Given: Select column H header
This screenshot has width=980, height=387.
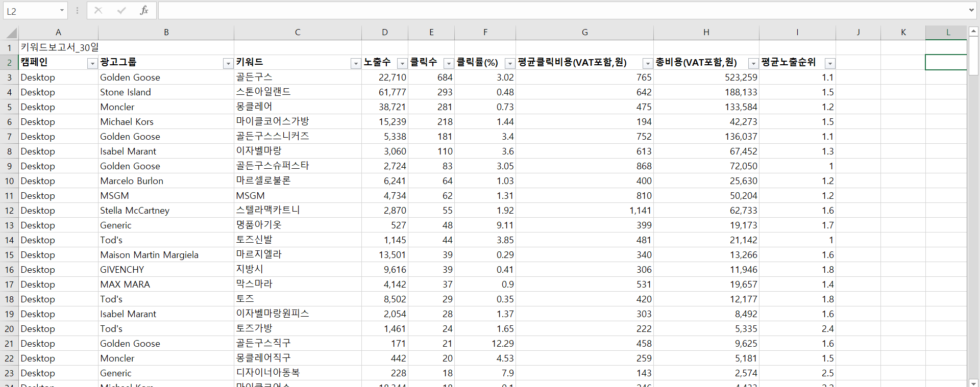Looking at the screenshot, I should [x=706, y=33].
